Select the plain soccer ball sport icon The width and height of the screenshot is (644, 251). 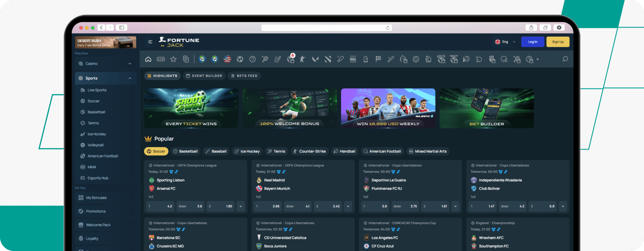click(240, 59)
